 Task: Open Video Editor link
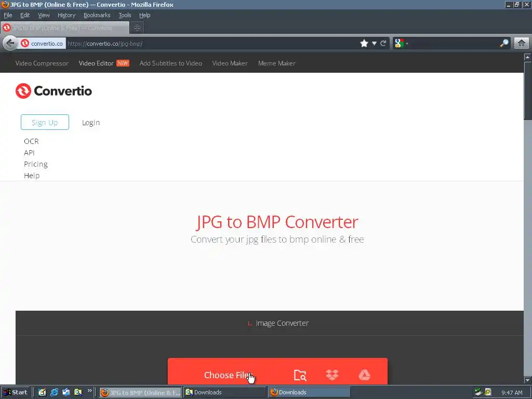pos(96,63)
